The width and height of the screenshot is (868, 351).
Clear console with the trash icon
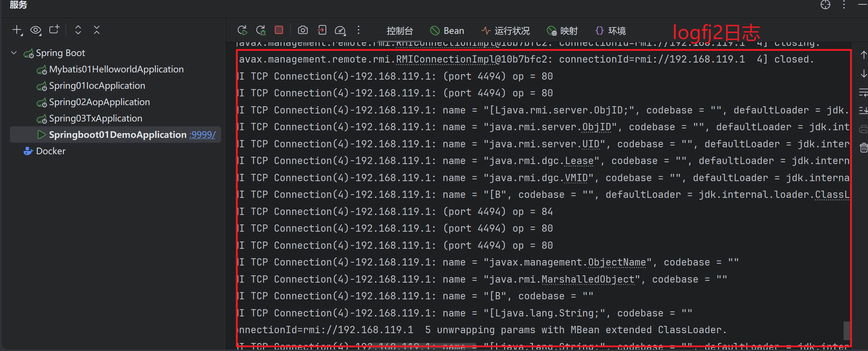point(864,148)
